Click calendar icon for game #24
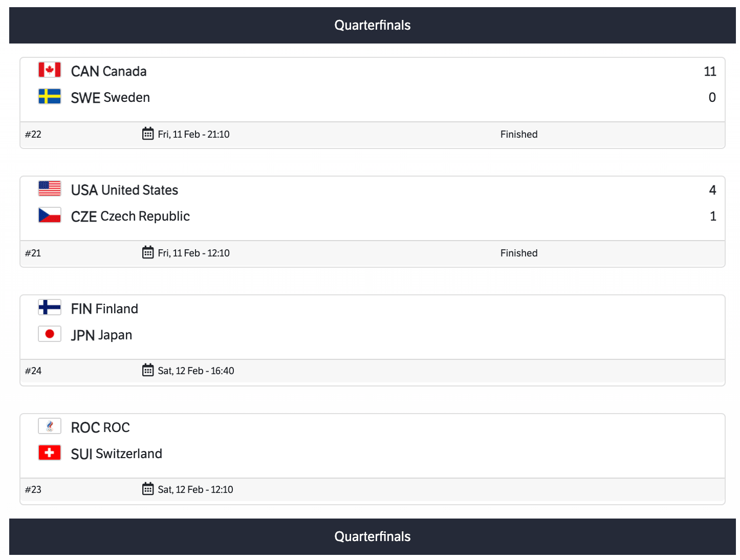 coord(148,371)
